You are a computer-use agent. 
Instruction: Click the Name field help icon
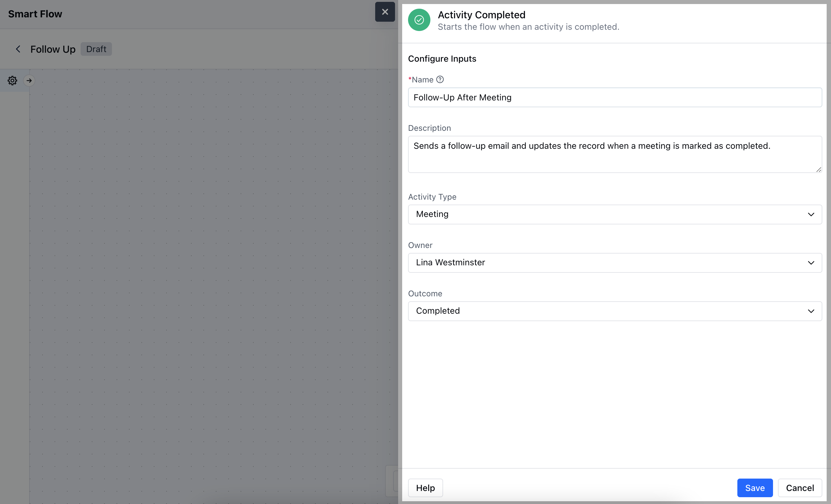pyautogui.click(x=440, y=80)
